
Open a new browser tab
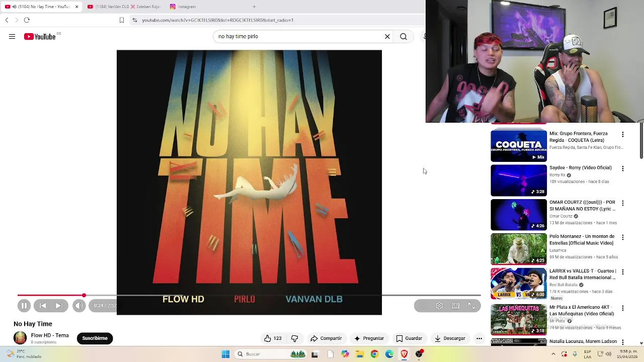(x=254, y=7)
